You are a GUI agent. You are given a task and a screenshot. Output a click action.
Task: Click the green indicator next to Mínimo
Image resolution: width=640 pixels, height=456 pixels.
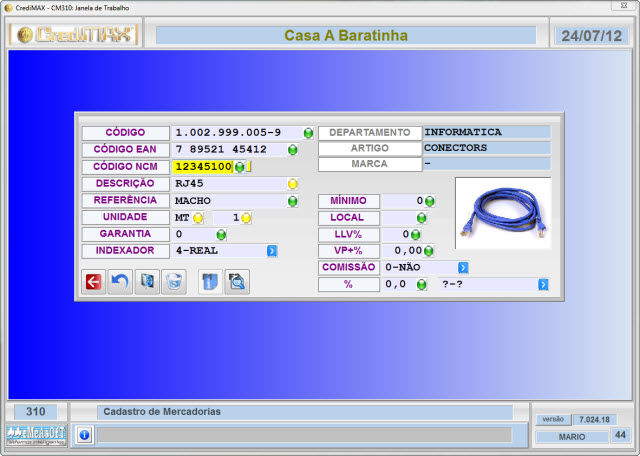point(430,201)
